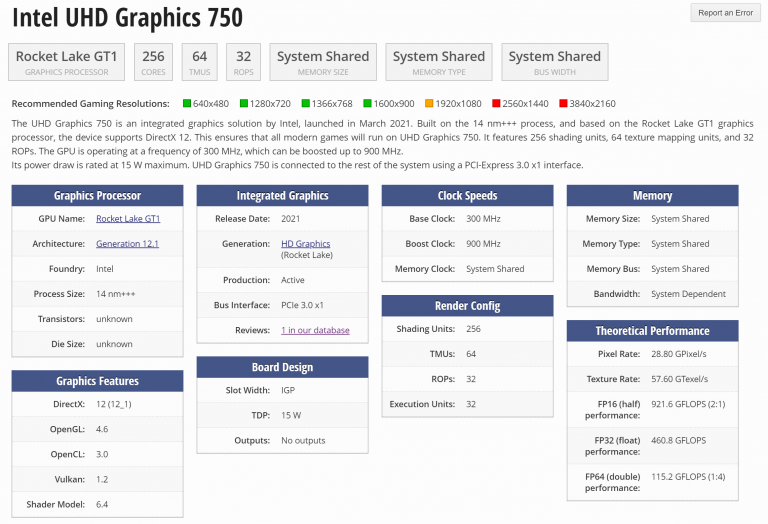The height and width of the screenshot is (524, 768).
Task: Click the Render Config section header
Action: tap(468, 306)
